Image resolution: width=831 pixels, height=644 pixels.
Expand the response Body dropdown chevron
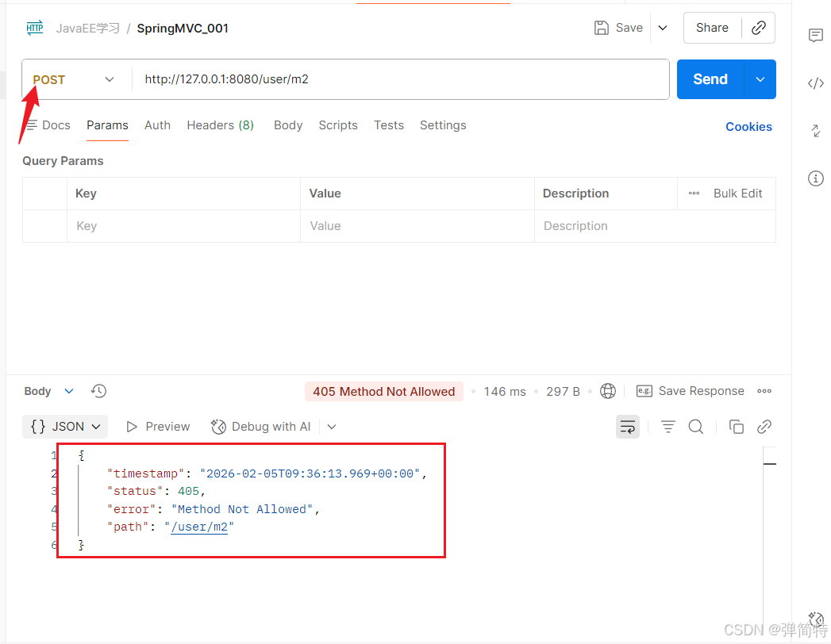(69, 391)
